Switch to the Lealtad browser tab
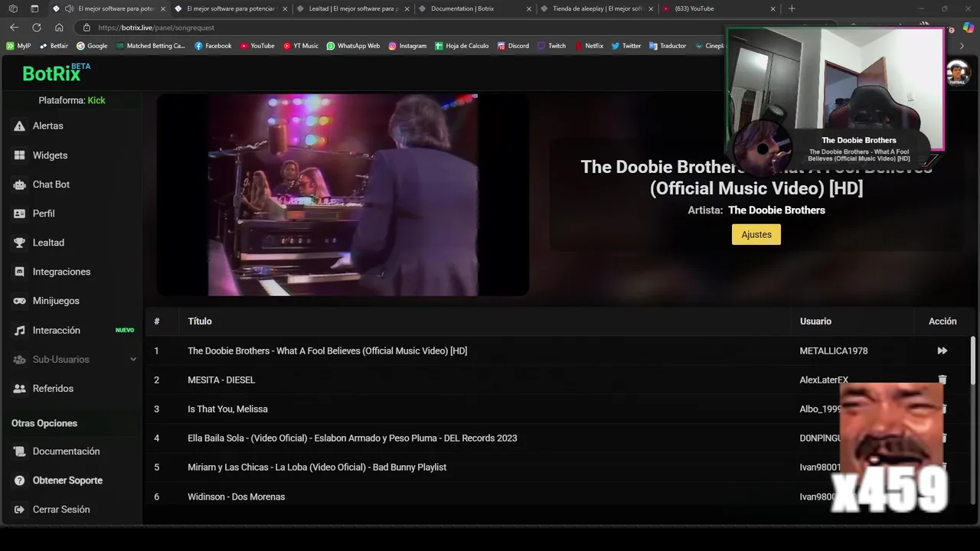 [352, 8]
